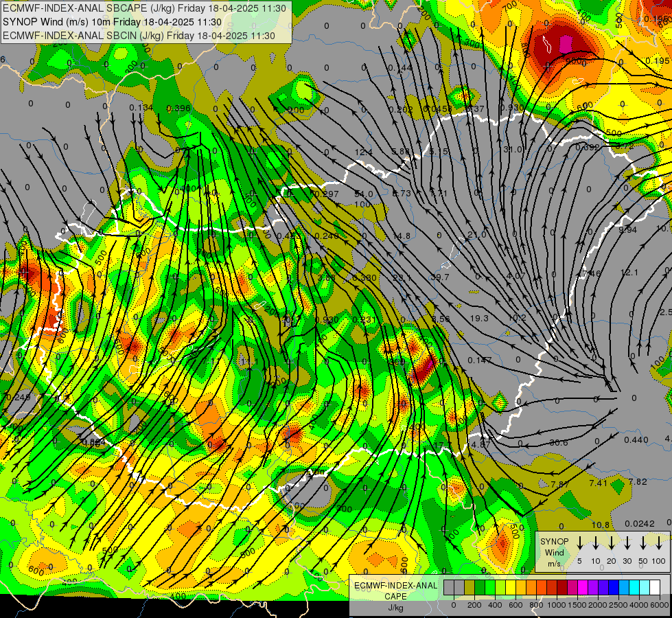This screenshot has height=618, width=672.
Task: Select the pure blue swatch right of 2500 tick
Action: (614, 587)
